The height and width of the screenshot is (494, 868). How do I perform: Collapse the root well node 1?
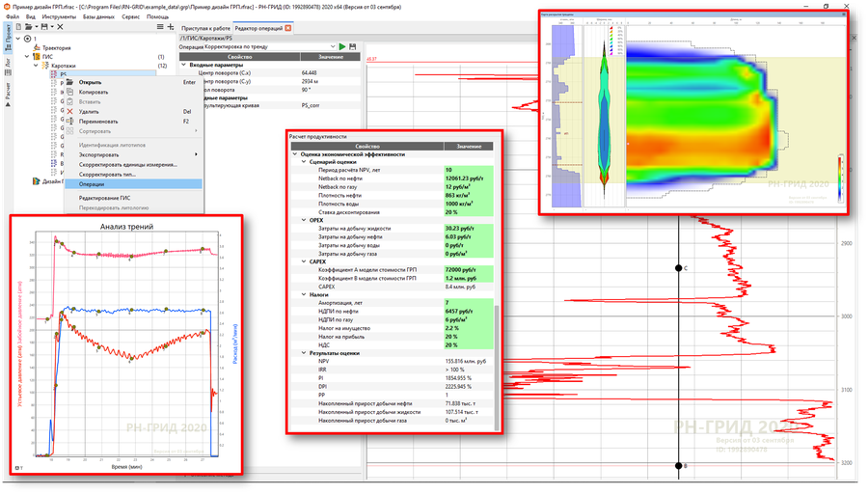[18, 39]
